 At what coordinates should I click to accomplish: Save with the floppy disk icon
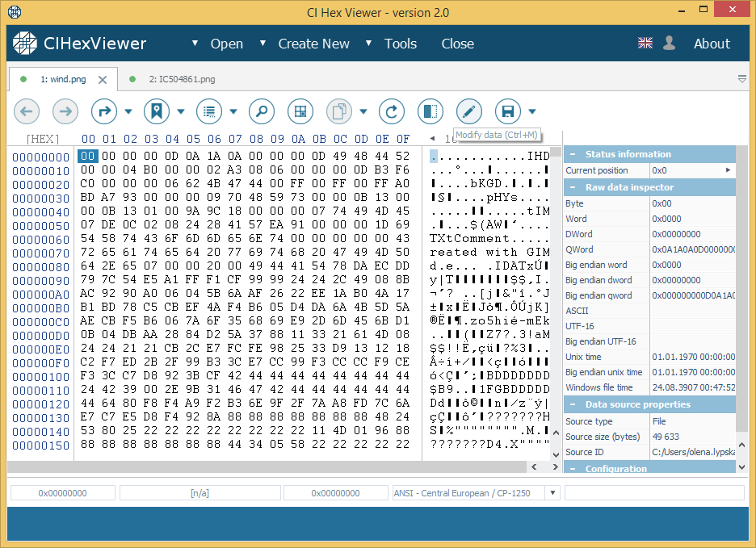[508, 112]
